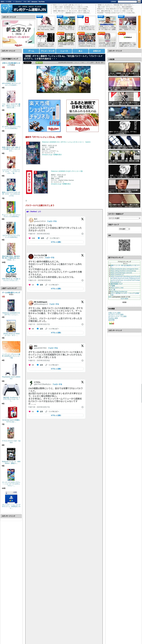Click the X logo on ライバルズの亡霊's tweet

click(x=82, y=255)
